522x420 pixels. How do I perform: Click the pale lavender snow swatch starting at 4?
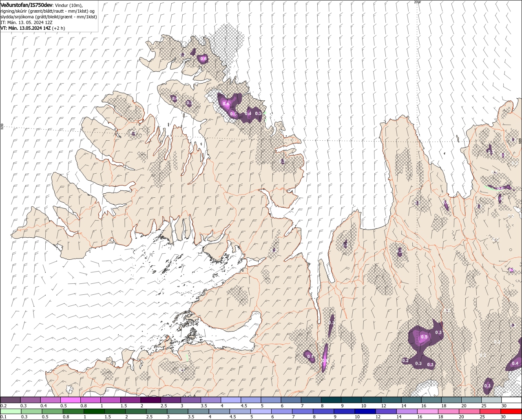[x=231, y=400]
